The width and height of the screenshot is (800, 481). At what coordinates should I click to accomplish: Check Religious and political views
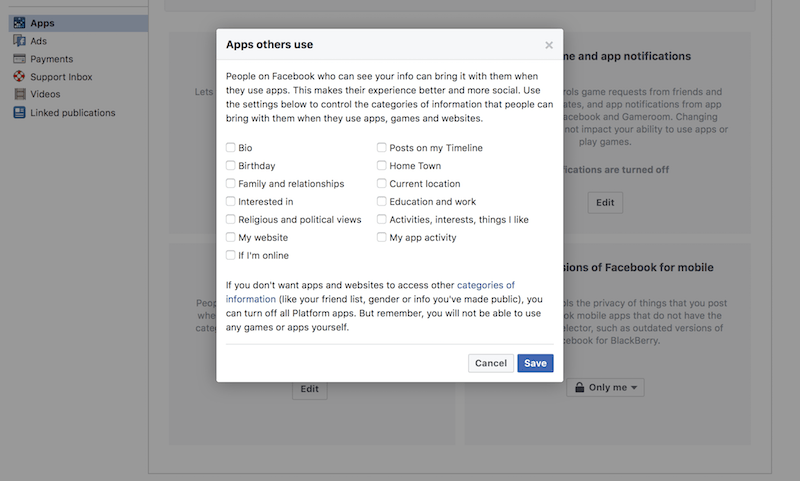click(x=231, y=219)
